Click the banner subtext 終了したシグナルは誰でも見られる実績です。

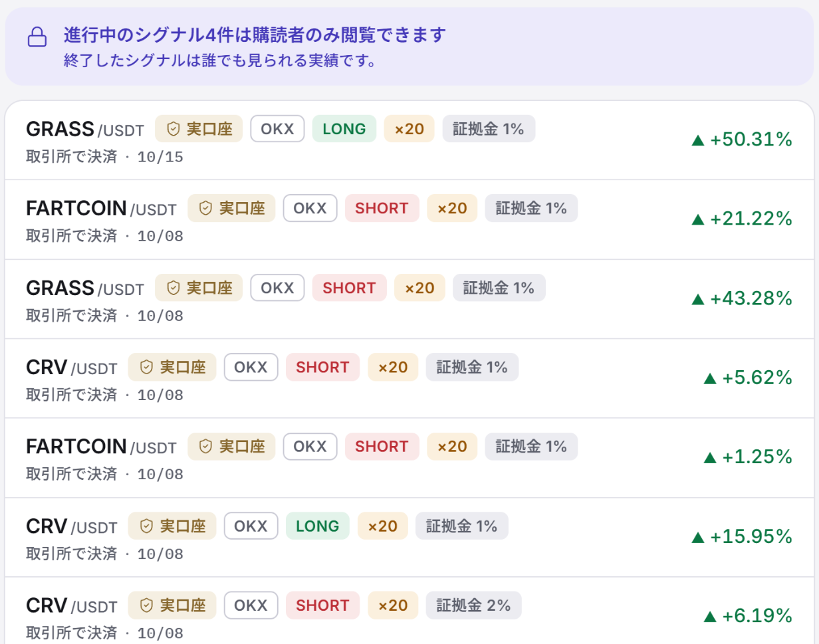click(221, 60)
